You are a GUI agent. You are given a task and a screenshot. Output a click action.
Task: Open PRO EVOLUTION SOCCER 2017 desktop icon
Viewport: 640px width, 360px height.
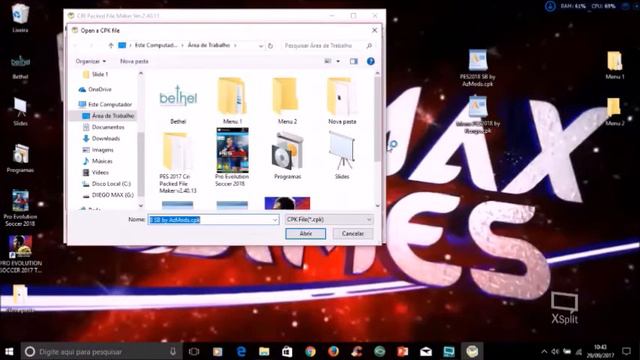(x=20, y=254)
